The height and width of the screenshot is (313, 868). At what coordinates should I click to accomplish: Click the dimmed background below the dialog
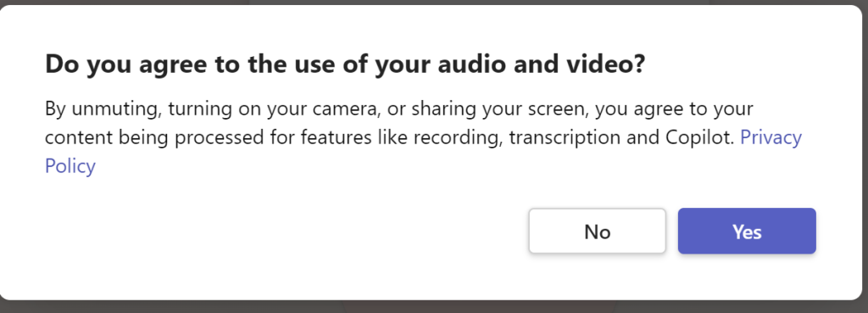pos(434,307)
